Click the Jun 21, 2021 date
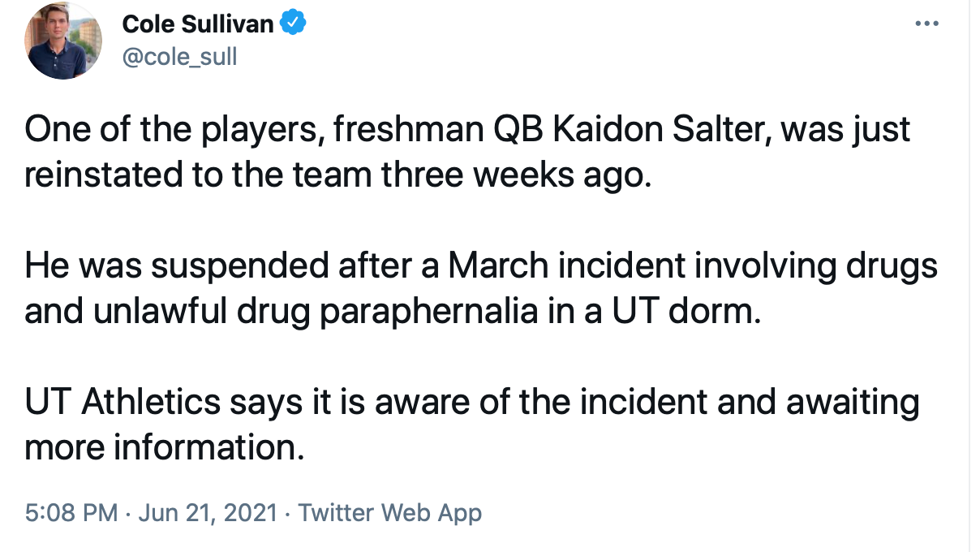This screenshot has height=552, width=980. click(207, 513)
